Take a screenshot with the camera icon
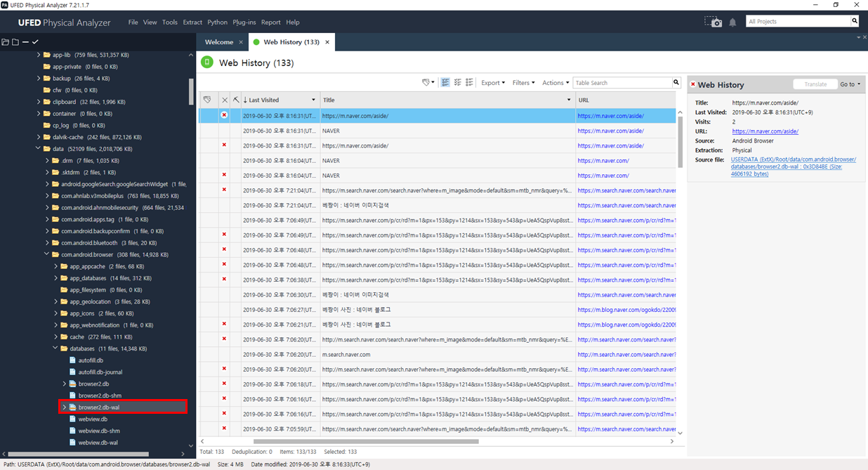 click(714, 22)
